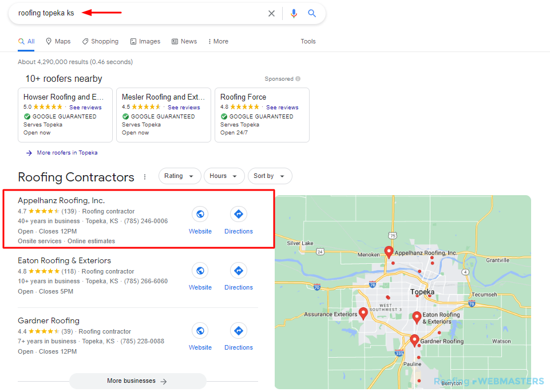Switch to the All results tab
The height and width of the screenshot is (392, 550).
[x=26, y=41]
